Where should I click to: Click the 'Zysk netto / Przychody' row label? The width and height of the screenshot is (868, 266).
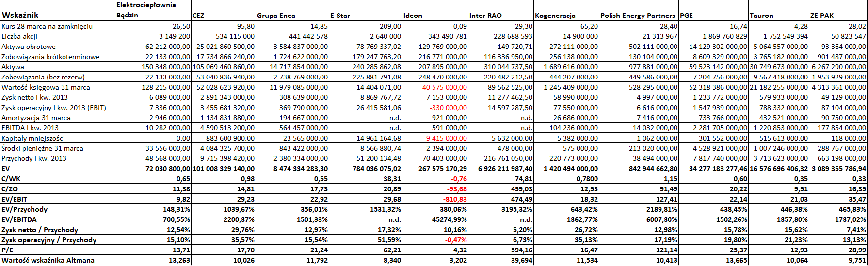[x=40, y=230]
